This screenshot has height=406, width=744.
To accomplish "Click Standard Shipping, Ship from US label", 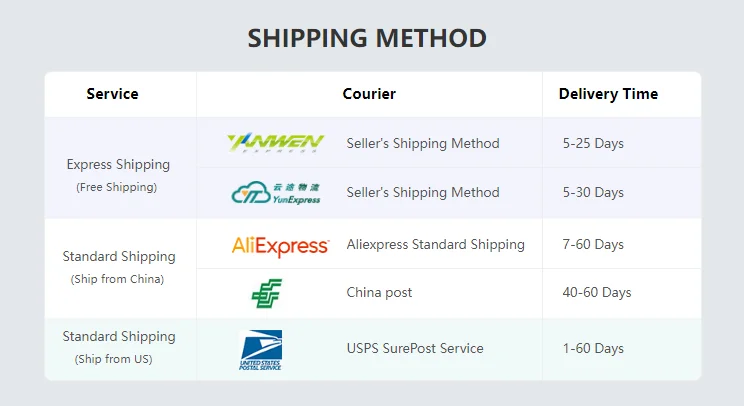I will [118, 337].
